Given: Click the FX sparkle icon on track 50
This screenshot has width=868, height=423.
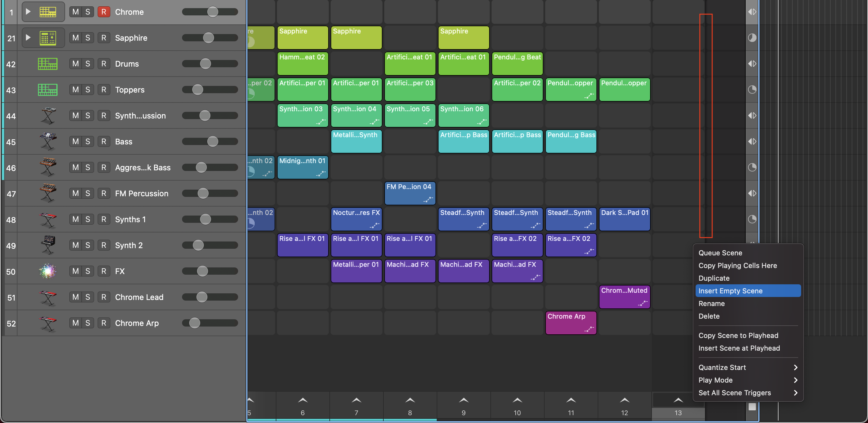Looking at the screenshot, I should click(x=48, y=271).
